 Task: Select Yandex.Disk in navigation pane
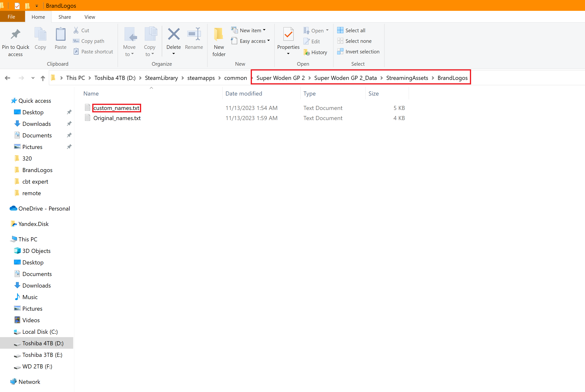[33, 224]
